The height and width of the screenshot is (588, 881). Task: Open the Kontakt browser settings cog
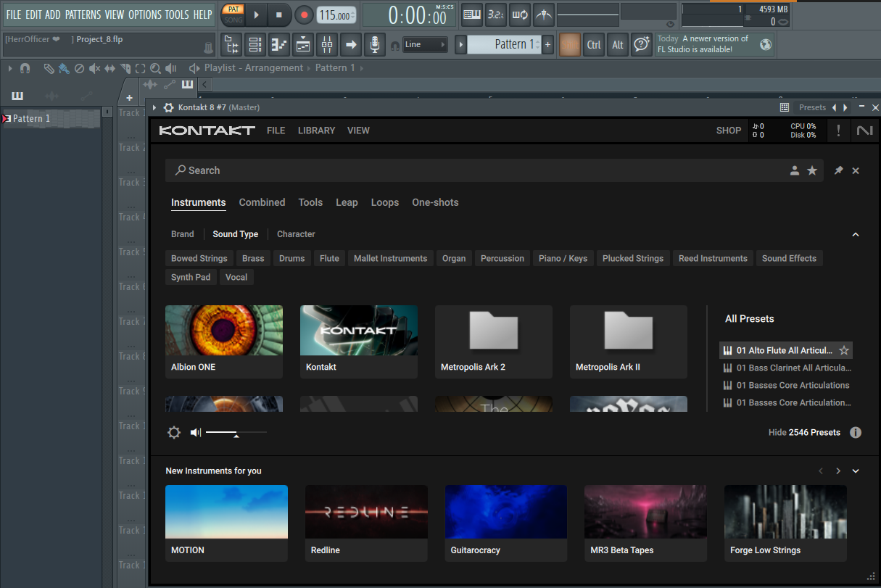[x=174, y=432]
